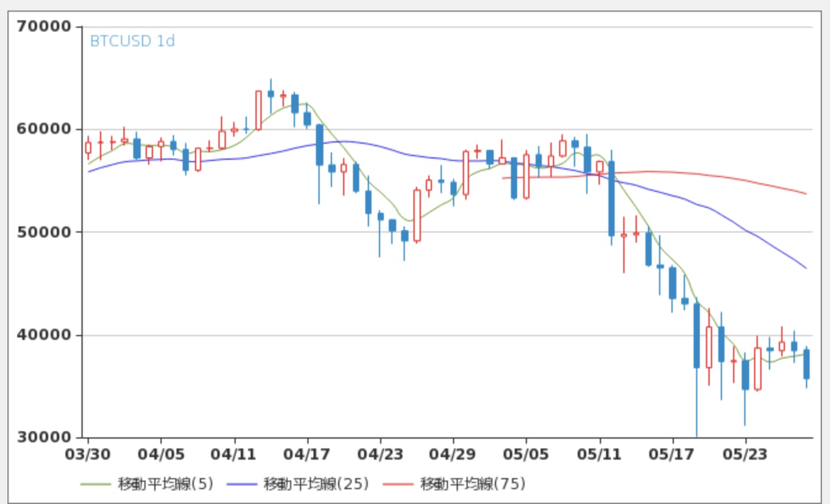Toggle the 移動平均線(75) legend label
The height and width of the screenshot is (504, 830).
click(473, 484)
